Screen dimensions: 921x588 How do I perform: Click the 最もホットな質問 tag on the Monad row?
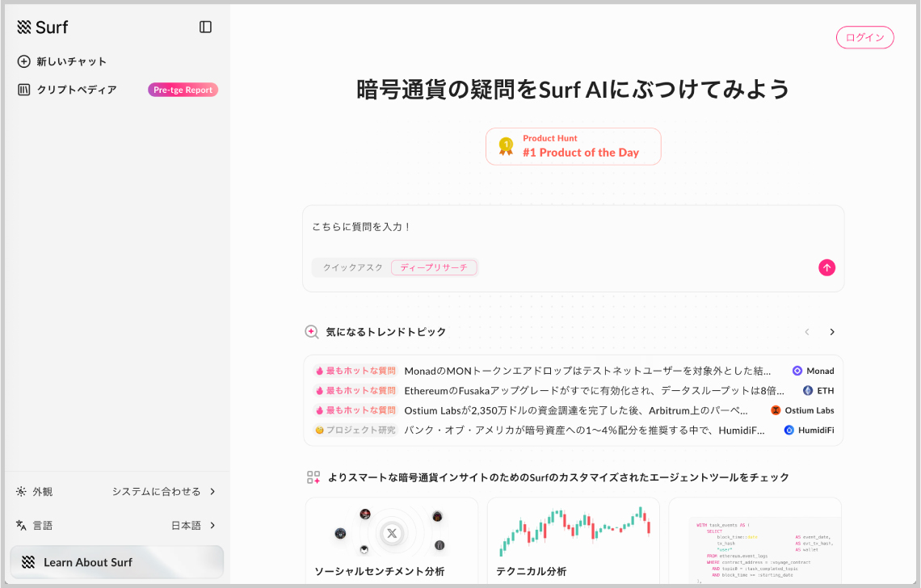[x=355, y=371]
